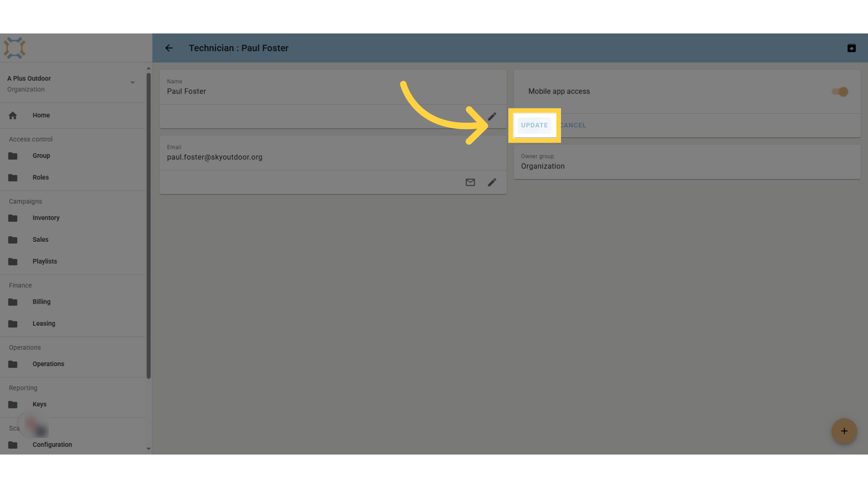The image size is (868, 488).
Task: Click the organization logo icon
Action: (14, 48)
